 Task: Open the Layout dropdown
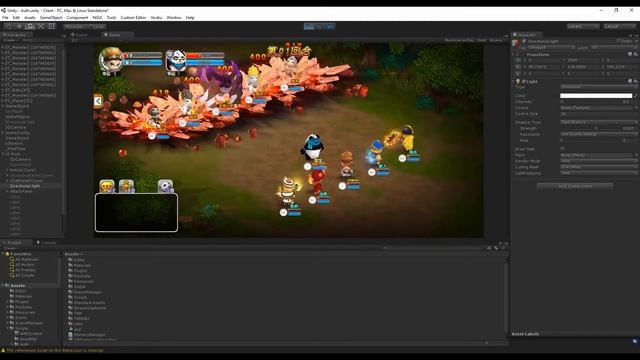point(619,27)
